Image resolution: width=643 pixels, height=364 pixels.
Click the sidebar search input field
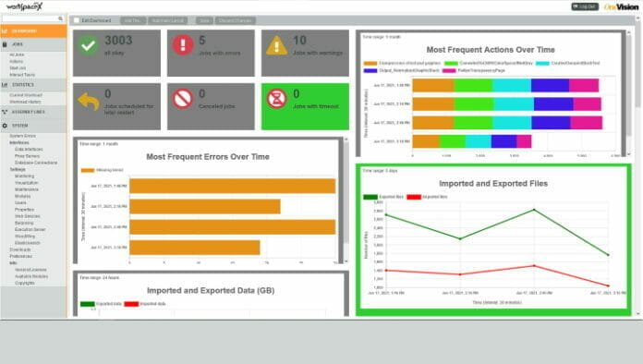click(x=30, y=18)
